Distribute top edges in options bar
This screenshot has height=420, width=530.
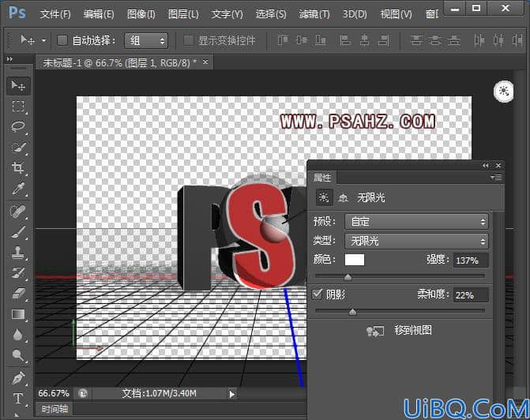pyautogui.click(x=416, y=40)
